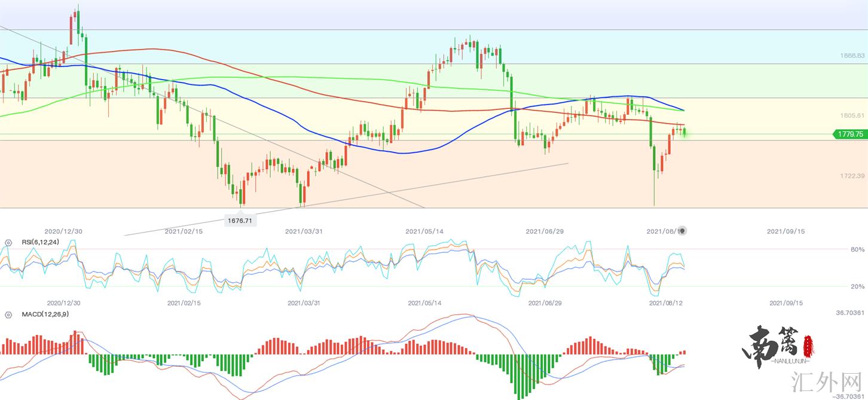Open MACD indicator settings gear

coord(8,314)
